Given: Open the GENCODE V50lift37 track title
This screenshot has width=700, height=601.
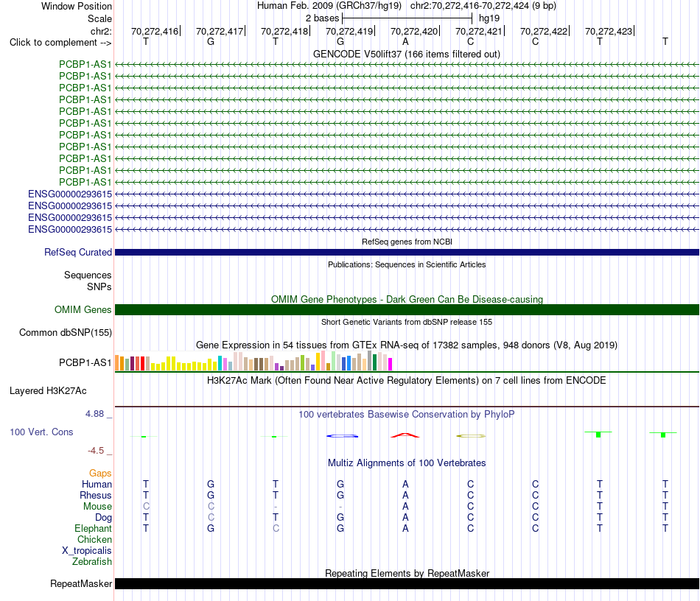Looking at the screenshot, I should coord(407,54).
